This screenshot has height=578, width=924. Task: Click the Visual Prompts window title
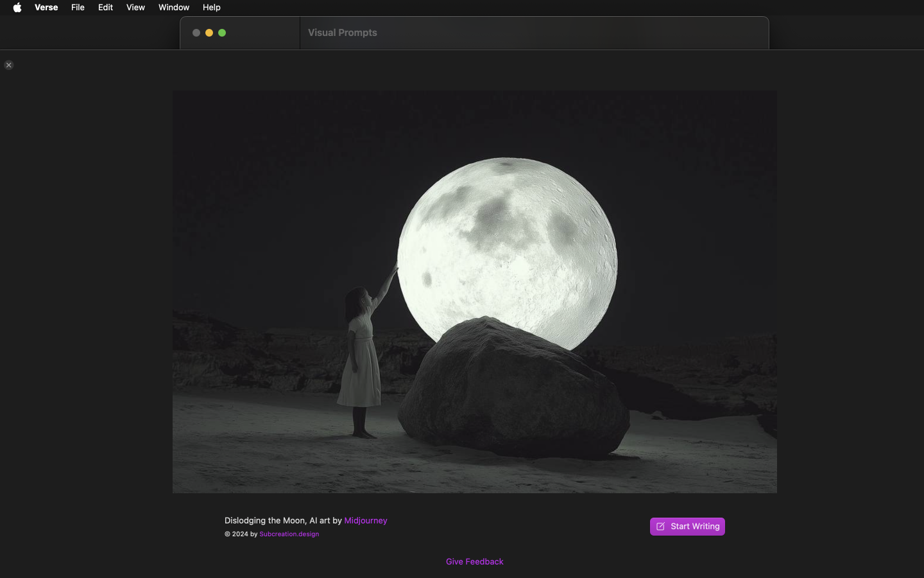point(343,33)
